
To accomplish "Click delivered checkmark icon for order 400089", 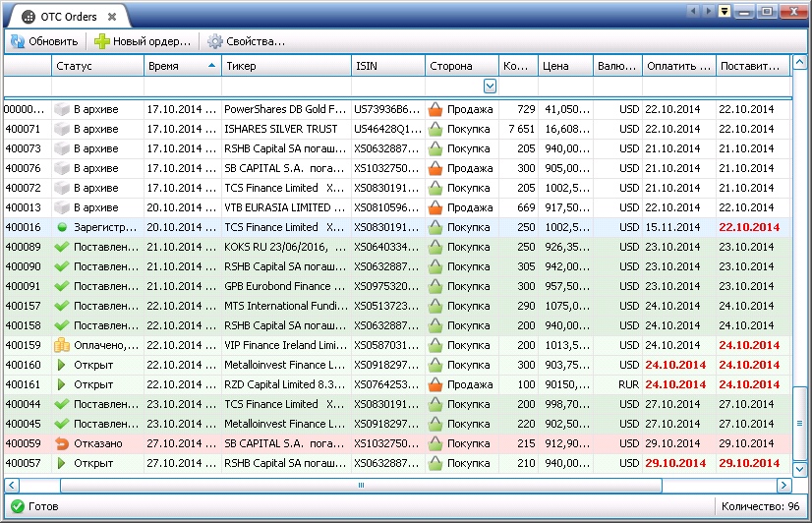I will 62,247.
